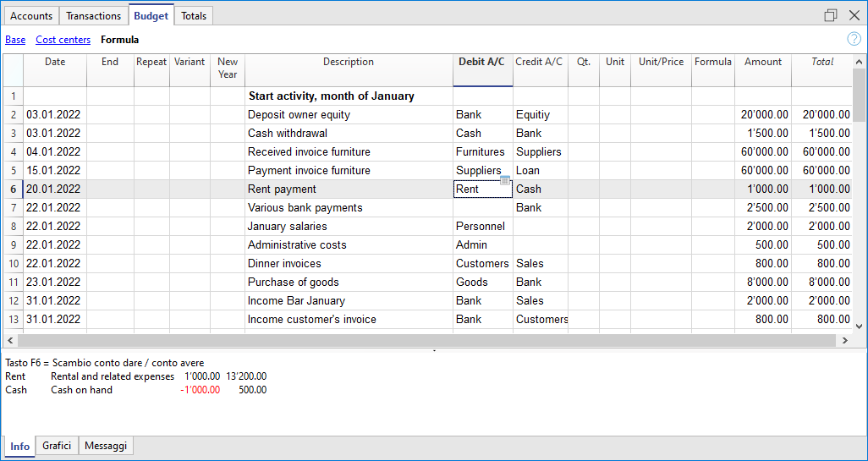Select the Cost centers view link
Screen dimensions: 868x461
(x=63, y=40)
